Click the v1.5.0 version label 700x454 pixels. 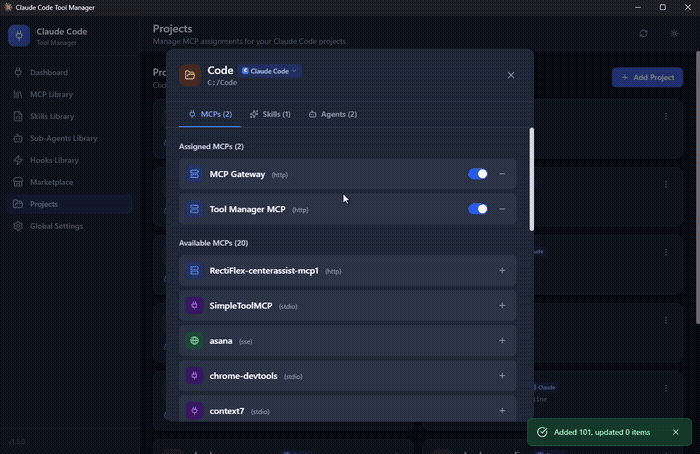click(x=17, y=442)
